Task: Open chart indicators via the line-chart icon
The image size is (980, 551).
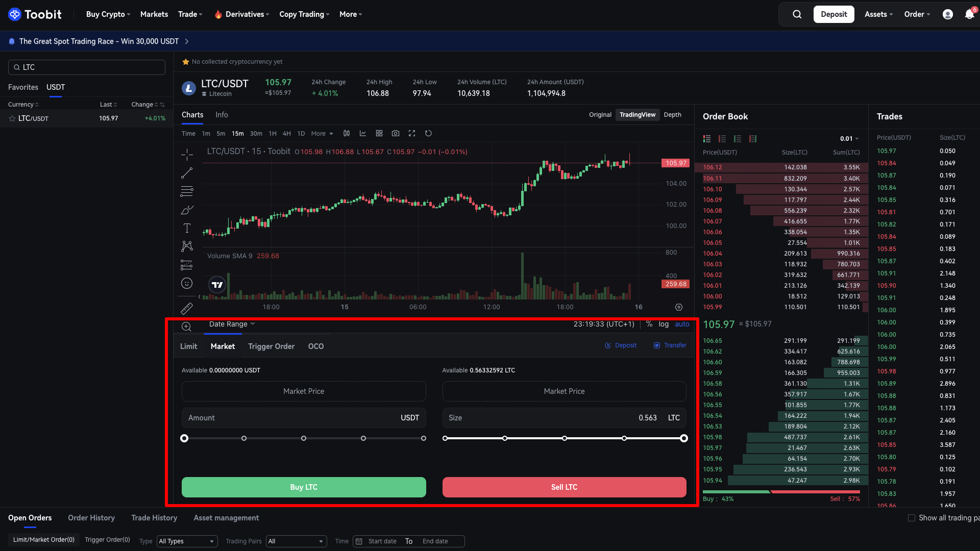Action: point(363,133)
